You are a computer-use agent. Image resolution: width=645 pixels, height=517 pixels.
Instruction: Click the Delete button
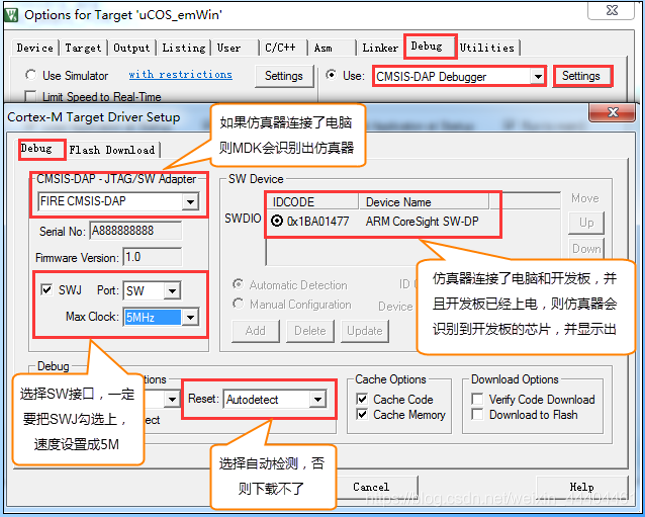[310, 331]
